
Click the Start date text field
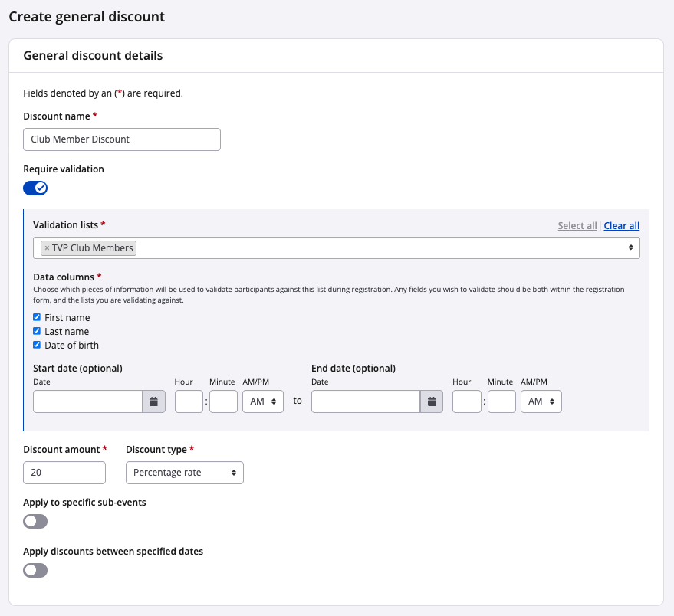pyautogui.click(x=87, y=401)
